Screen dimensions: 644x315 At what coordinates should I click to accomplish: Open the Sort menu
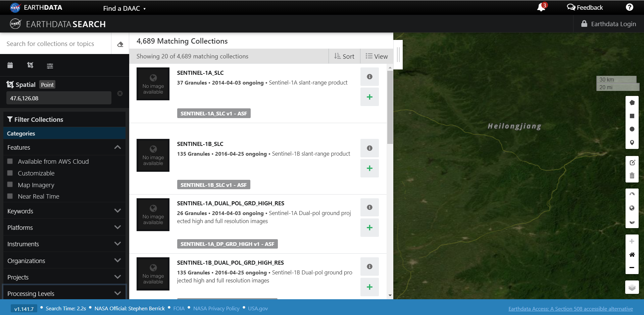(344, 56)
